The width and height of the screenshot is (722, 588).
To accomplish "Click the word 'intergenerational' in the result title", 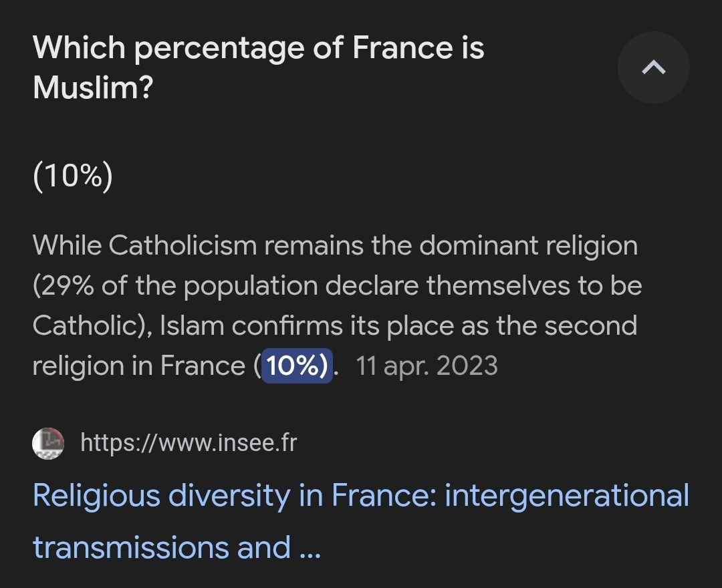I will coord(567,496).
